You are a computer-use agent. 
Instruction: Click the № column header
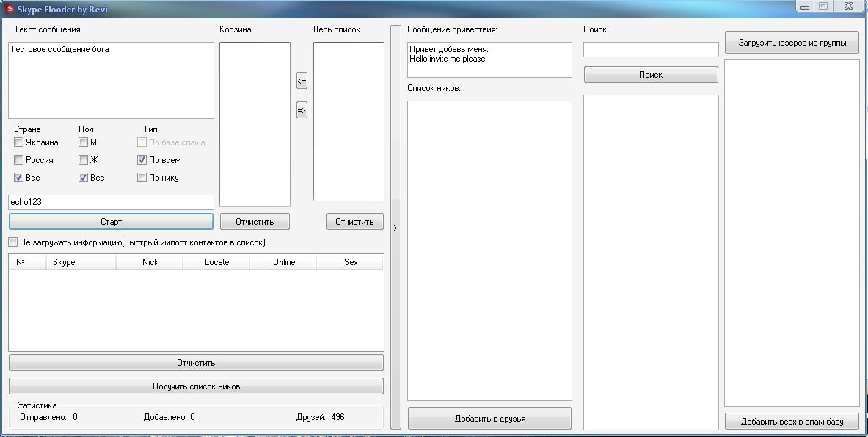(28, 262)
